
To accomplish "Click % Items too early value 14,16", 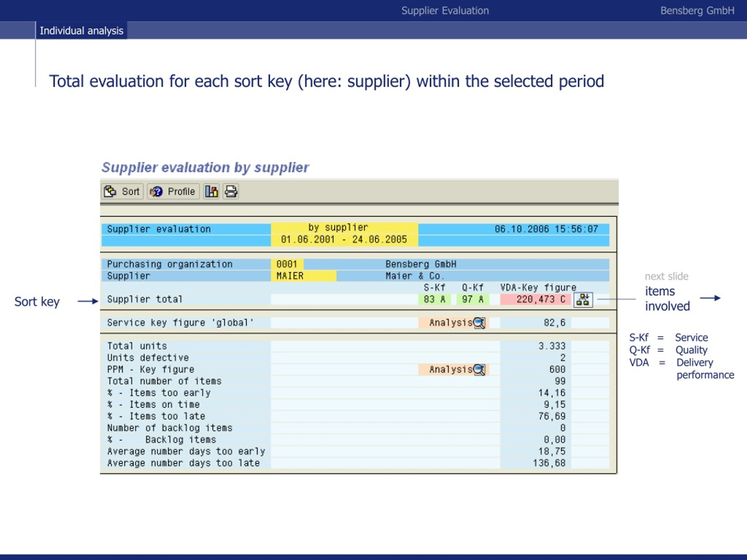I will click(552, 393).
